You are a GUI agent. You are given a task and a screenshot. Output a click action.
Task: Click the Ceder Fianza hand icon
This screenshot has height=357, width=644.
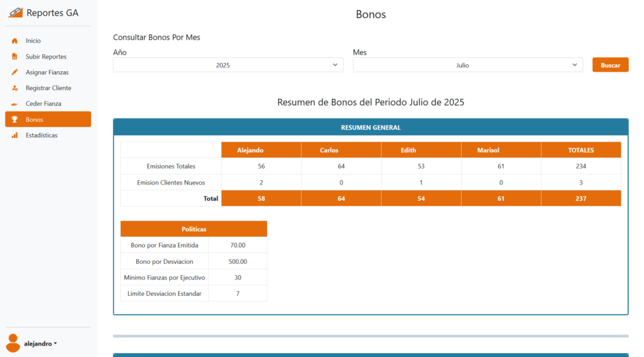tap(14, 104)
